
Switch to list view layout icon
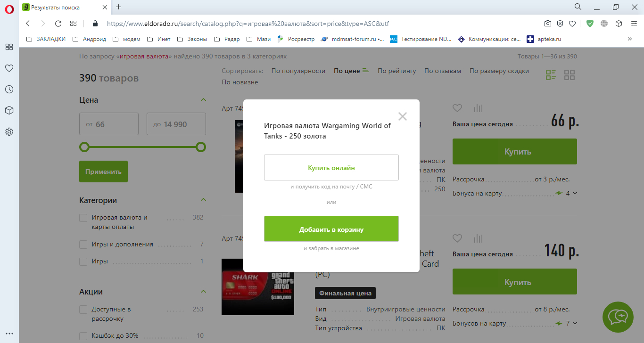pyautogui.click(x=551, y=75)
